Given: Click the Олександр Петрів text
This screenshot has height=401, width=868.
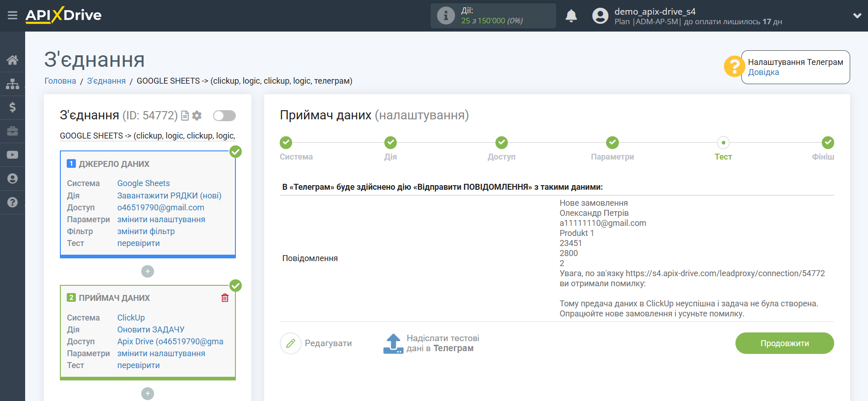Looking at the screenshot, I should point(594,213).
